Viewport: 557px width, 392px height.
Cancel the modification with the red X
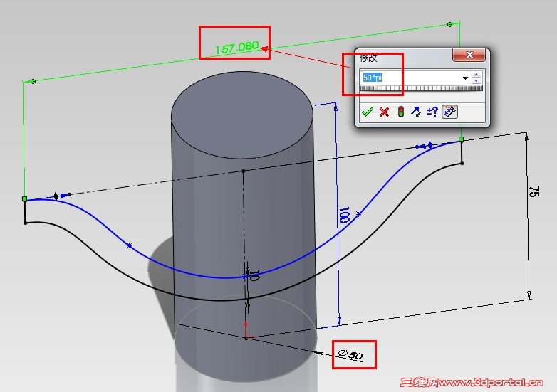(x=384, y=112)
